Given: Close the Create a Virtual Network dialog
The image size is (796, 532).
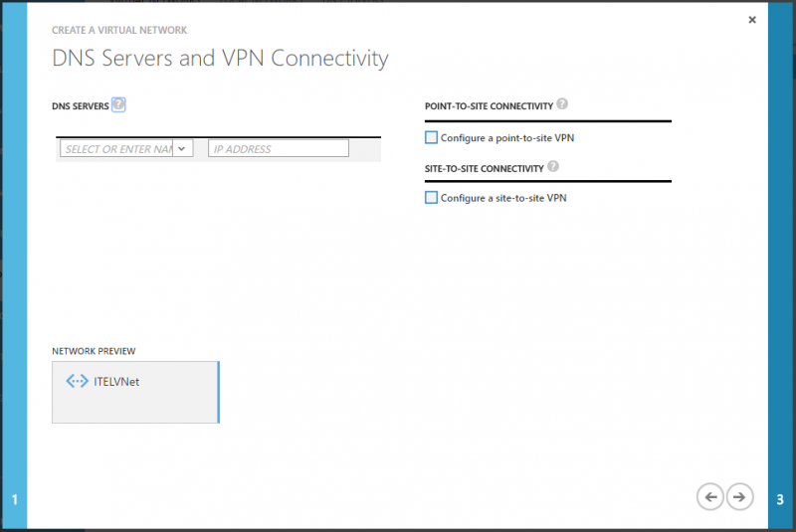Looking at the screenshot, I should (x=752, y=20).
